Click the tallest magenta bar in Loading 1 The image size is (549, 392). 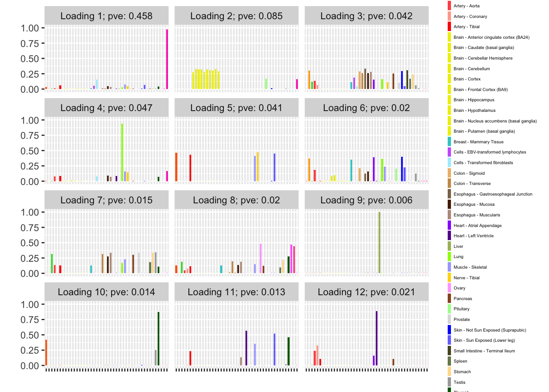167,59
